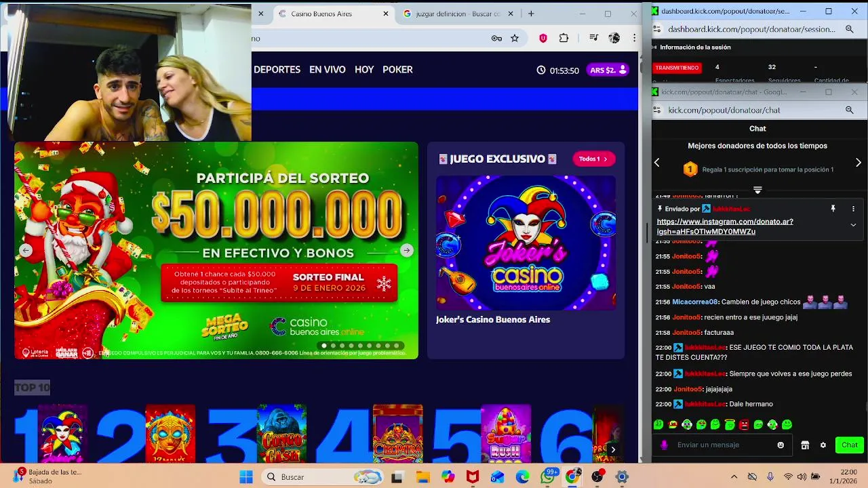Open the DEPORTES section
This screenshot has width=868, height=488.
(x=277, y=70)
